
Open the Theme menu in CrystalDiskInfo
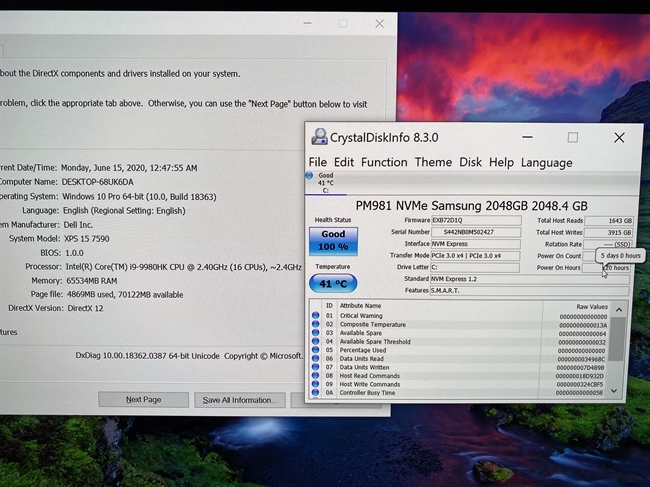pyautogui.click(x=433, y=162)
